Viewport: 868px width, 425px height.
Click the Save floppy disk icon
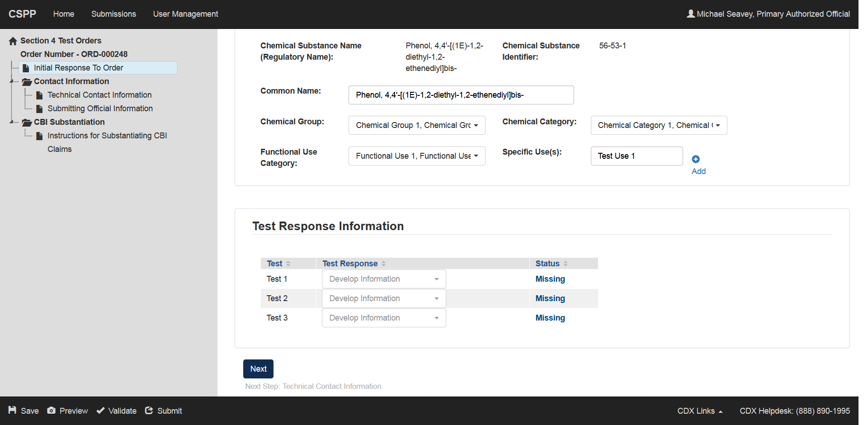12,410
